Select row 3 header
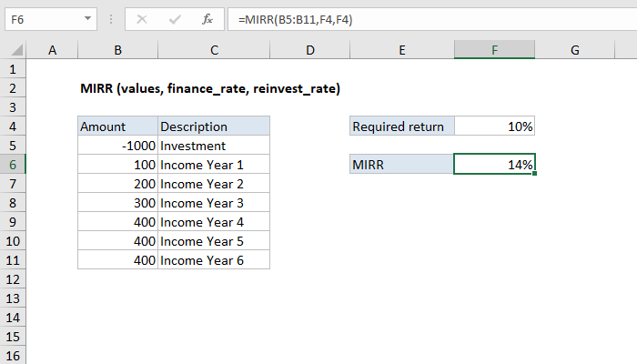The image size is (637, 364). click(13, 107)
